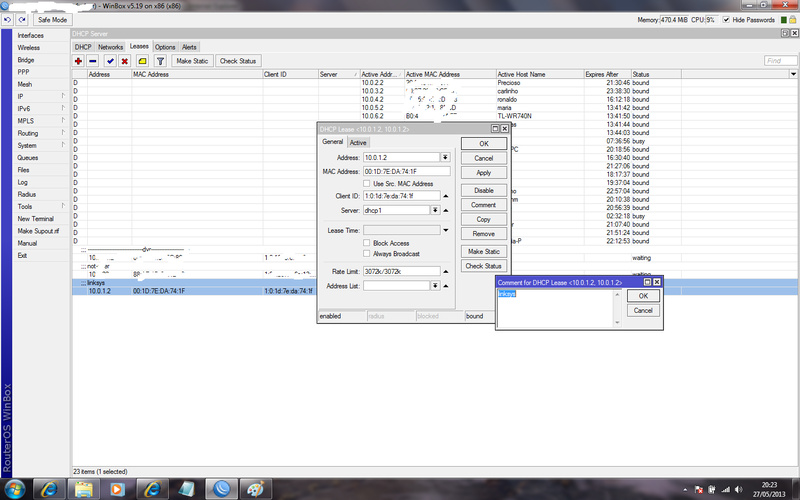Click the redo arrow icon in WinBox

[x=21, y=20]
